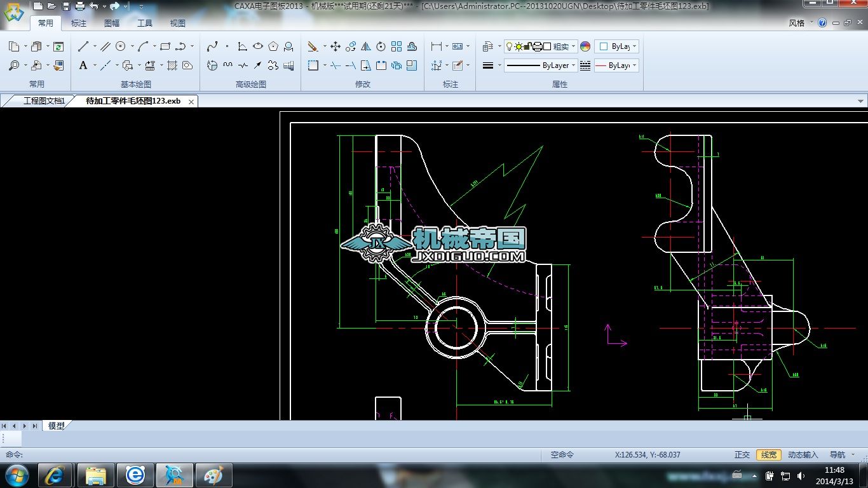This screenshot has width=868, height=488.
Task: Click the Move tool in Modify group
Action: (x=336, y=46)
